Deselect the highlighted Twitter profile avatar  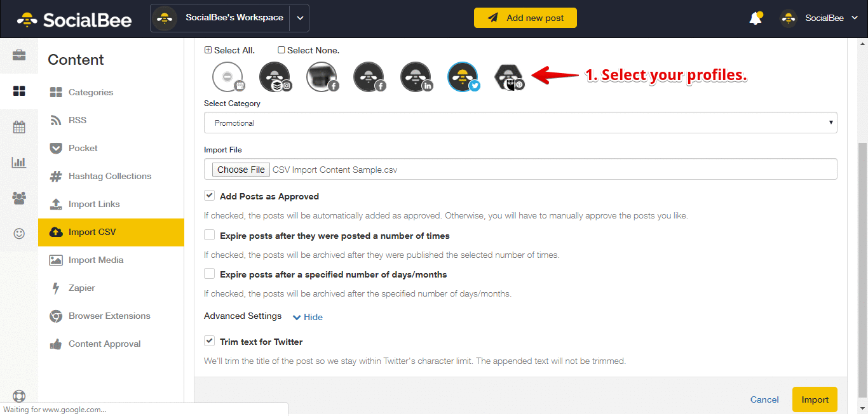click(x=463, y=77)
